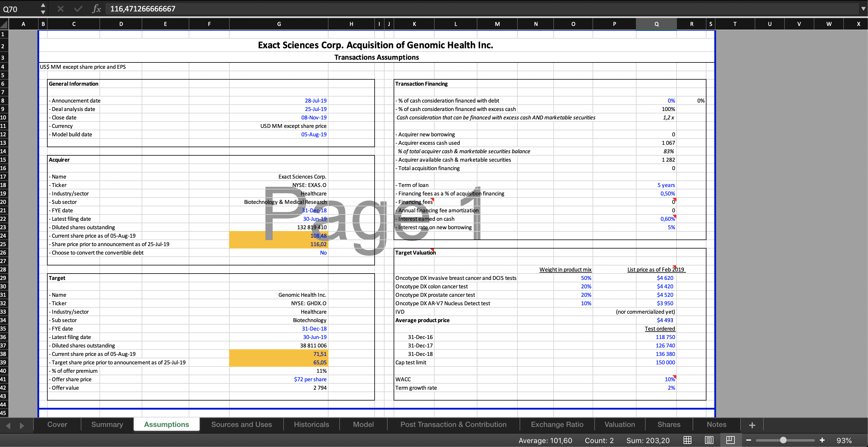Click the status bar Sum: 203,20
The height and width of the screenshot is (447, 868).
pos(648,441)
